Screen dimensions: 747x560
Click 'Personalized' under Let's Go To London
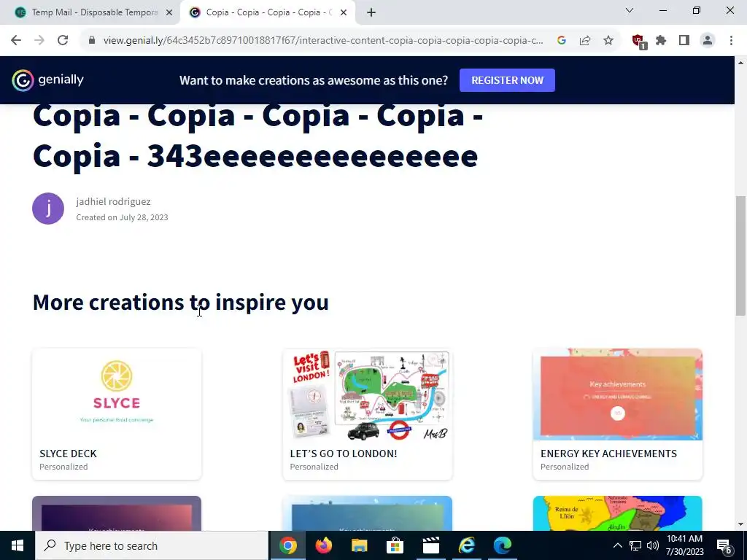coord(314,467)
